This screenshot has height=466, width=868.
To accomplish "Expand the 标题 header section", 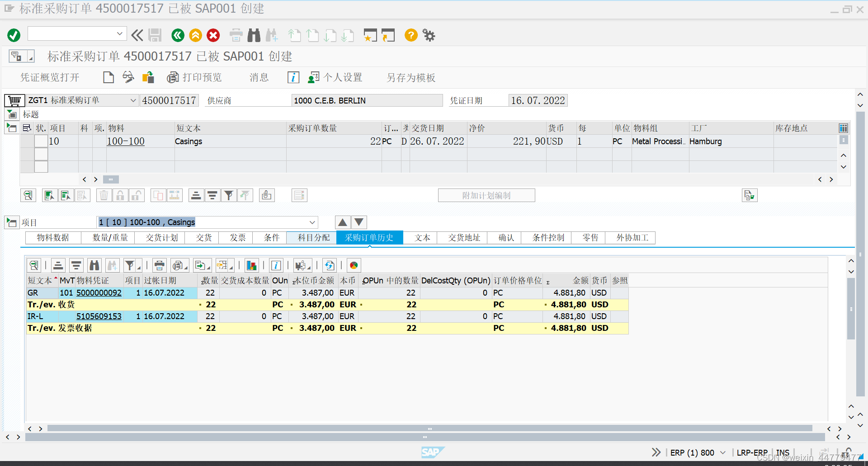I will (12, 115).
